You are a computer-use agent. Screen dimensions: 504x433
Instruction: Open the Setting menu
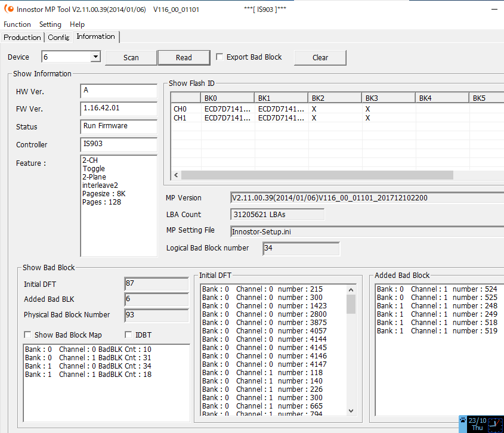[50, 24]
